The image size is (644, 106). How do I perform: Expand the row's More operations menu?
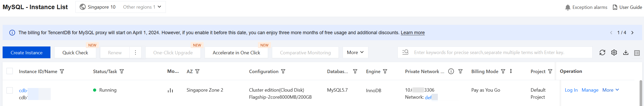(x=610, y=90)
